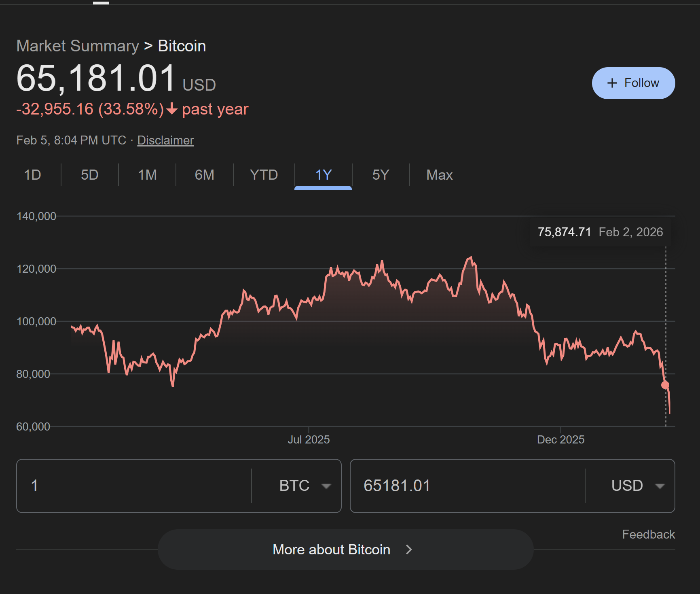Click the USD value field showing 65181.01

click(x=465, y=486)
